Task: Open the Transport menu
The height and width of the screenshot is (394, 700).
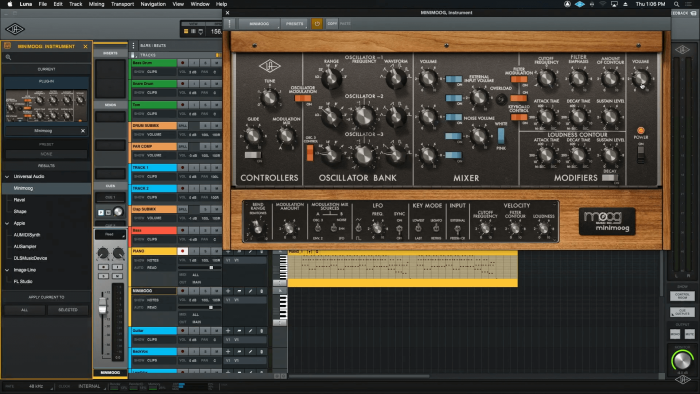Action: pyautogui.click(x=122, y=4)
